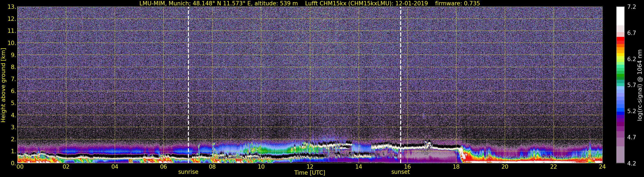Click the time axis tick "06"
This screenshot has width=644, height=177.
(x=164, y=167)
